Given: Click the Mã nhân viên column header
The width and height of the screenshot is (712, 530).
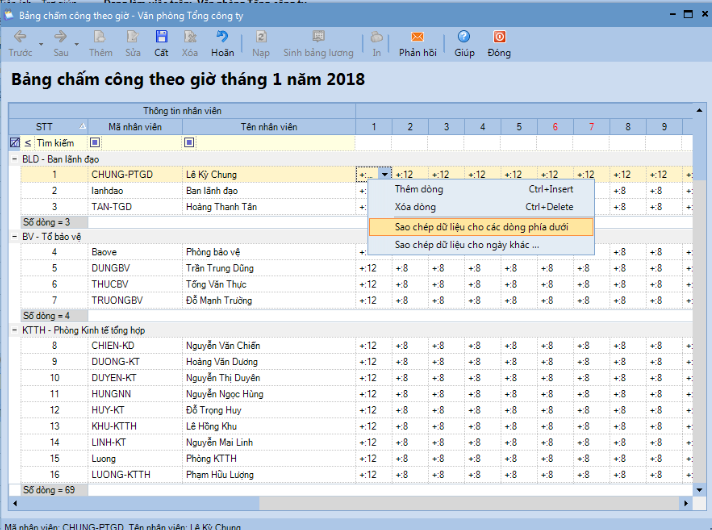Looking at the screenshot, I should tap(135, 127).
